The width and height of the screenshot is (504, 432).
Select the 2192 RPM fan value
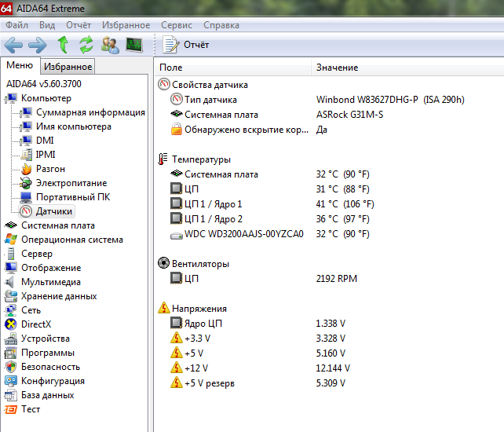(337, 279)
